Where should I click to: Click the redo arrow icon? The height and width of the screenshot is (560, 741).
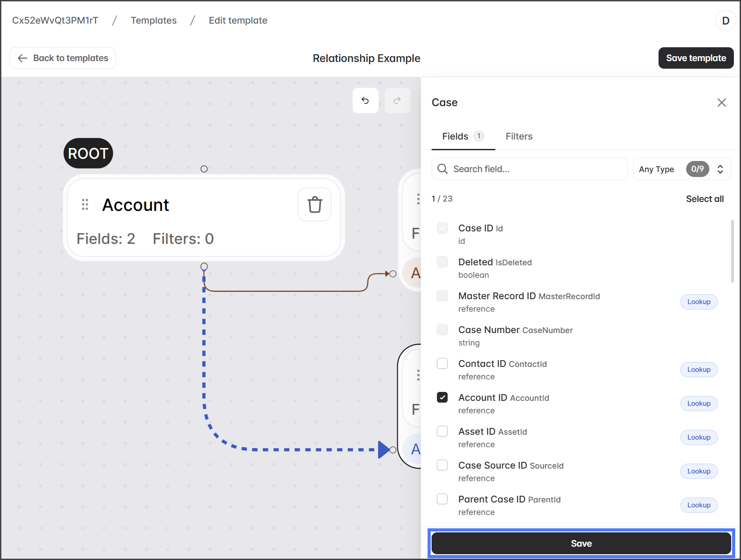(397, 100)
